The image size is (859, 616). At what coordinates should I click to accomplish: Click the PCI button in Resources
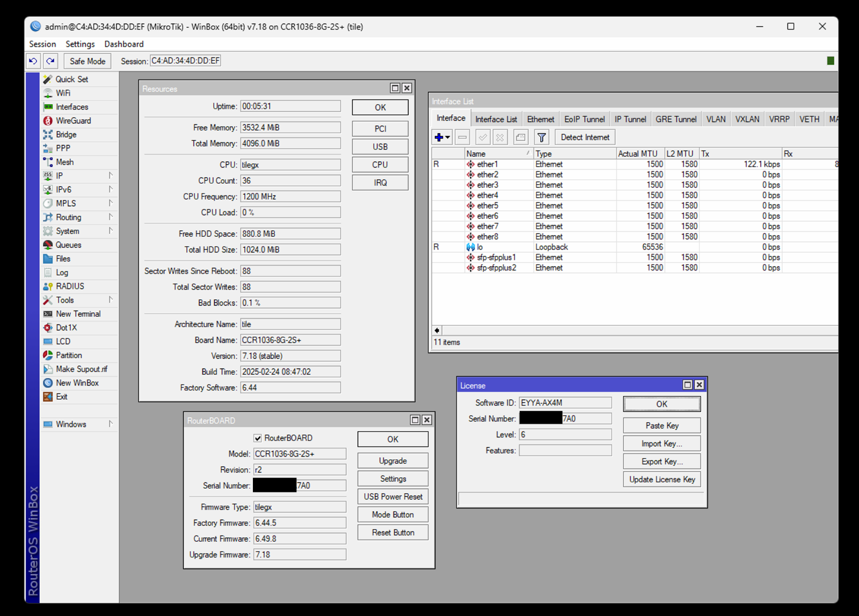380,129
